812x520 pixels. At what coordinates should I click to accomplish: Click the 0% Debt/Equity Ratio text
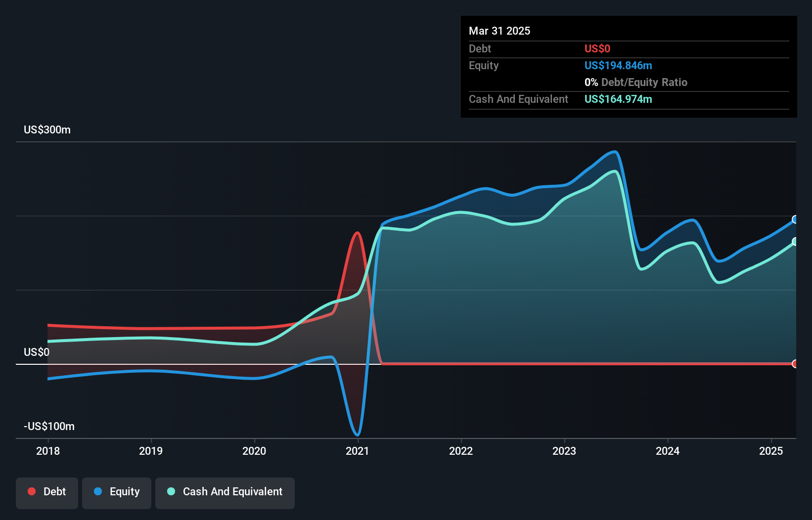click(x=636, y=83)
